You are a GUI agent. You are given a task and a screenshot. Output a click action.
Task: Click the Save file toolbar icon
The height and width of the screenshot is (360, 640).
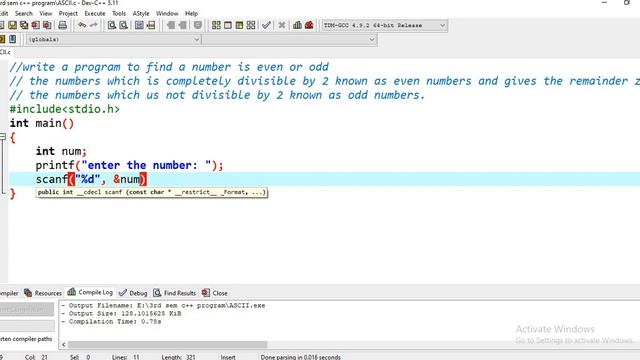point(13,25)
